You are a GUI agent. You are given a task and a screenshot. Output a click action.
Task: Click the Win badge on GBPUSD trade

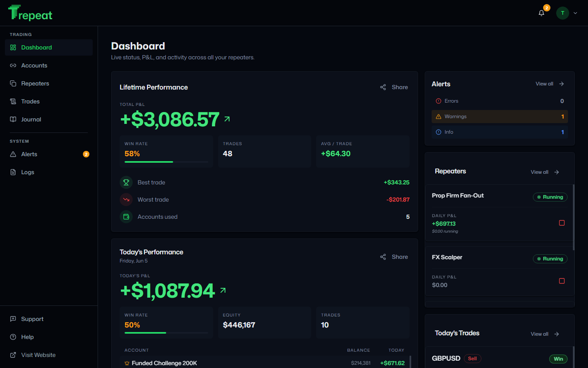coord(558,359)
